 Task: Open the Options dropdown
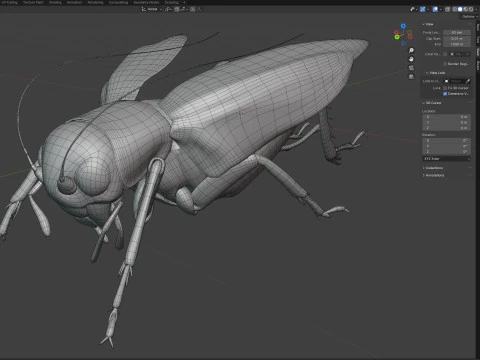pos(469,16)
